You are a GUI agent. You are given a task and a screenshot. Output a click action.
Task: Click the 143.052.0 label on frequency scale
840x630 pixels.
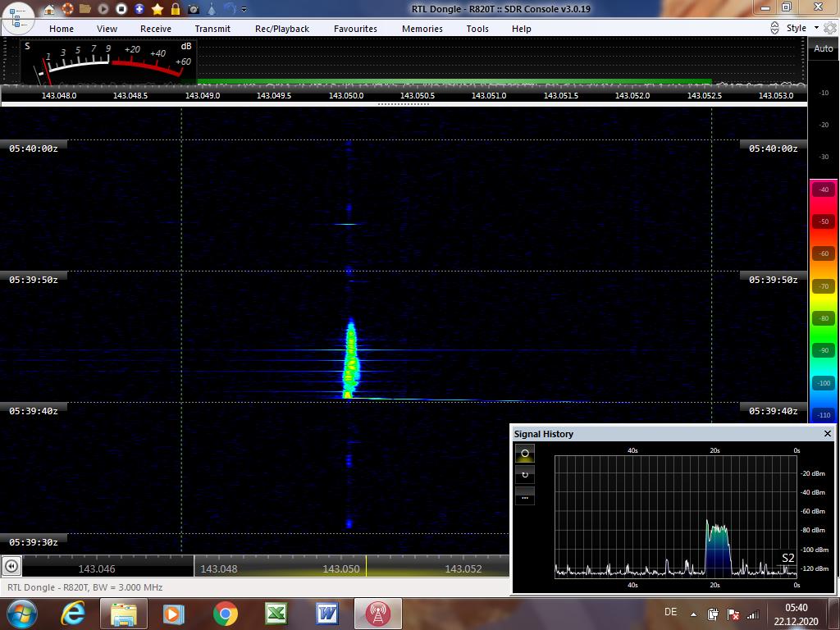point(632,95)
